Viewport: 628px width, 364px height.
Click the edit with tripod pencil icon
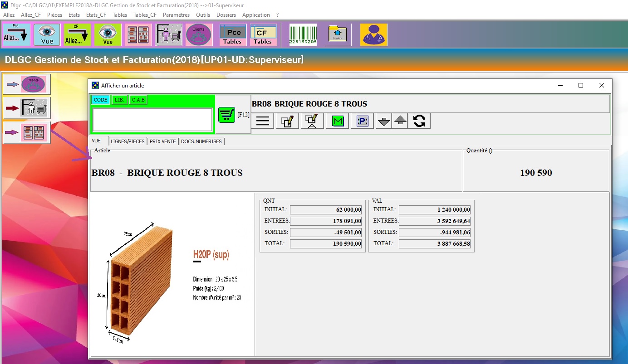pyautogui.click(x=312, y=121)
